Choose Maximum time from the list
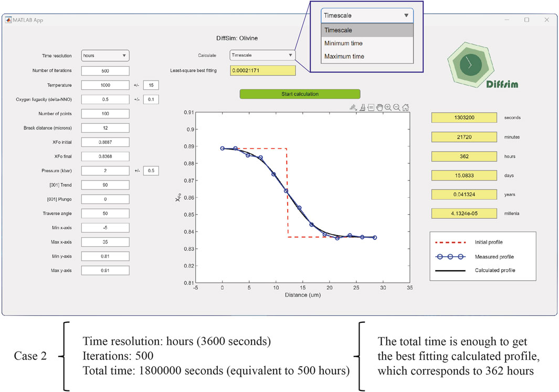The image size is (559, 392). click(x=367, y=56)
